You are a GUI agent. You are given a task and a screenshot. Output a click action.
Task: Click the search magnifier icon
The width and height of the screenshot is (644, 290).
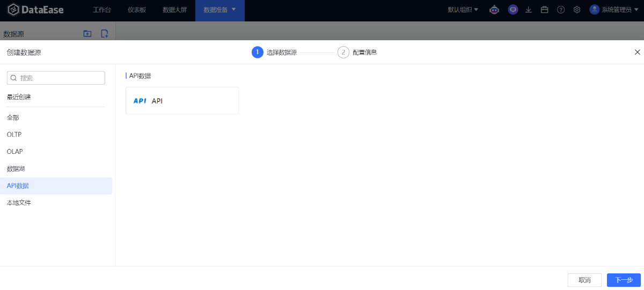pos(14,78)
